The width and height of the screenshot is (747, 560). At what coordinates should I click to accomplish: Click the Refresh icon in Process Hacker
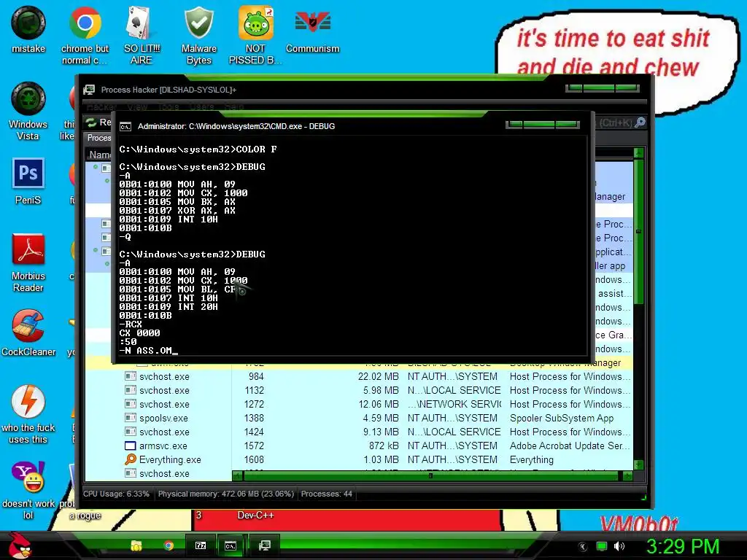tap(91, 122)
